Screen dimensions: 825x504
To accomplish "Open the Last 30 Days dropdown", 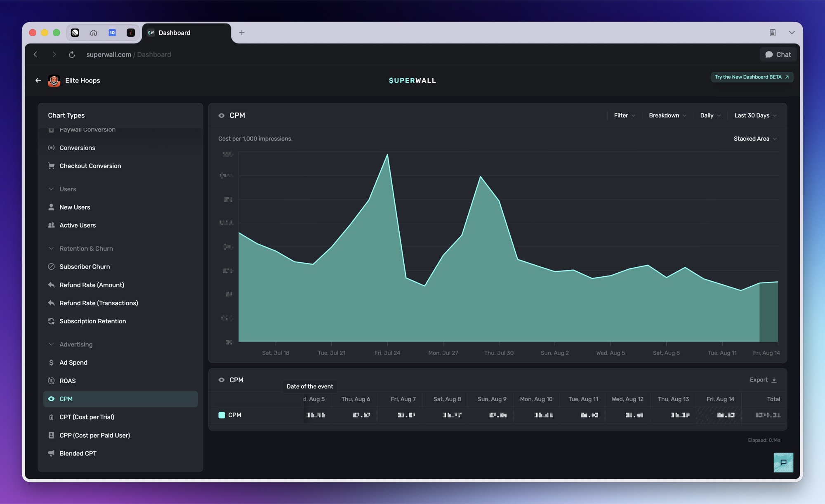I will (x=755, y=115).
